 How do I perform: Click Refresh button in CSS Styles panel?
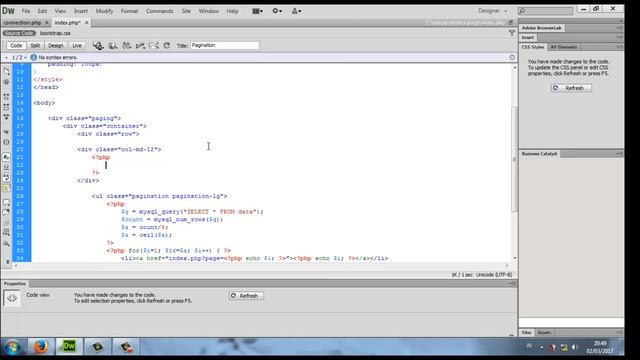click(571, 88)
